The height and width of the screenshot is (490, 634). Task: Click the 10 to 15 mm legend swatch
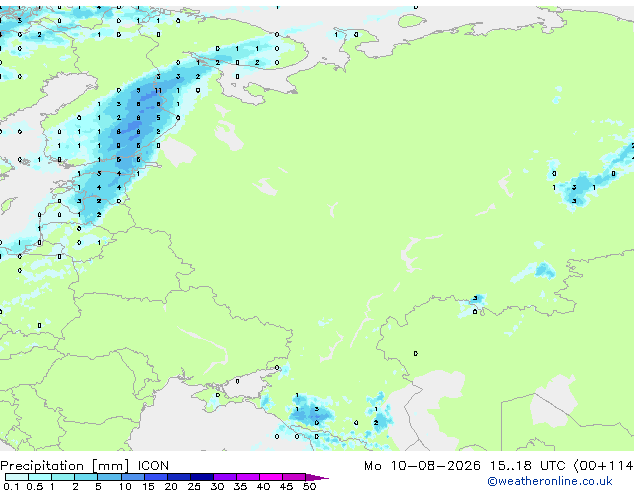pyautogui.click(x=132, y=477)
